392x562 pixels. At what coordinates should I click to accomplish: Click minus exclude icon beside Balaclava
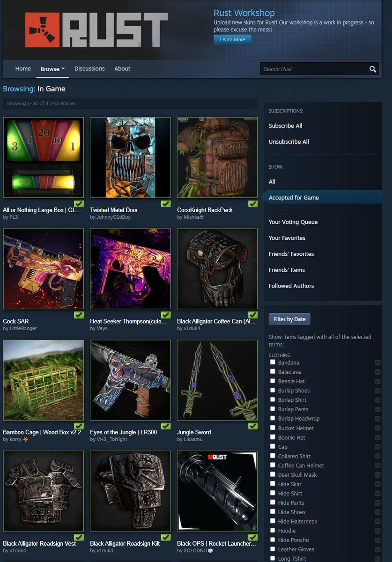coord(377,372)
